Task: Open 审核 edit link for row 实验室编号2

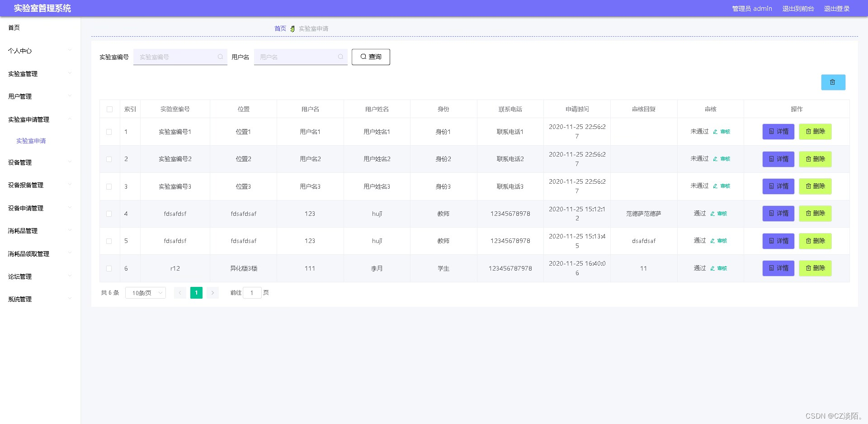Action: coord(722,159)
